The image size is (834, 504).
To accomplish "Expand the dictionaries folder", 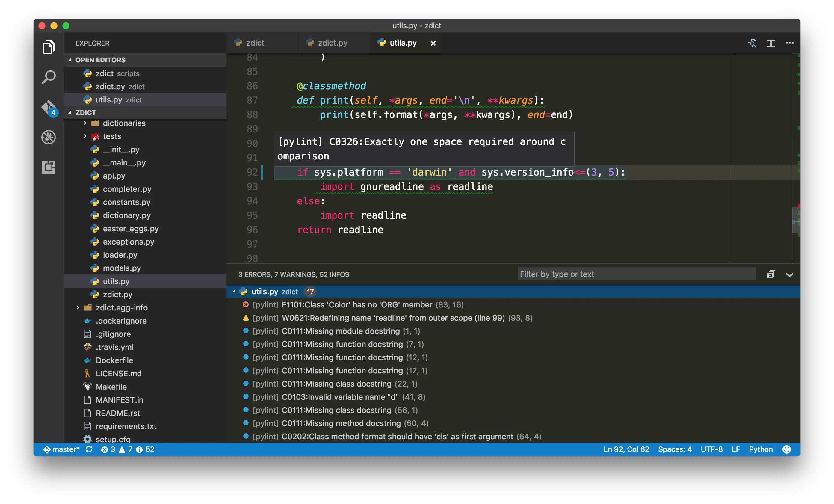I will 124,123.
